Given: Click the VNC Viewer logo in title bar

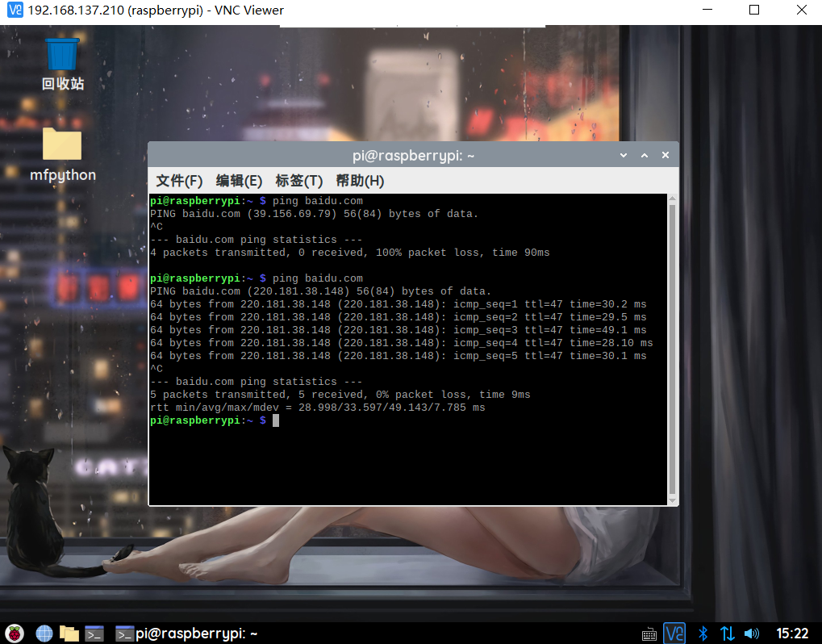Looking at the screenshot, I should 15,10.
